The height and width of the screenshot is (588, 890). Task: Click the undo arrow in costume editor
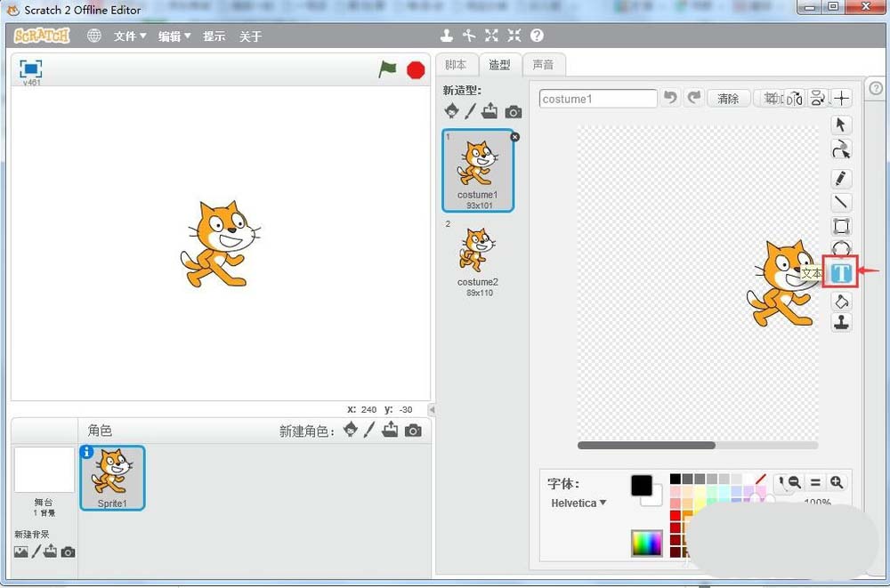[671, 98]
